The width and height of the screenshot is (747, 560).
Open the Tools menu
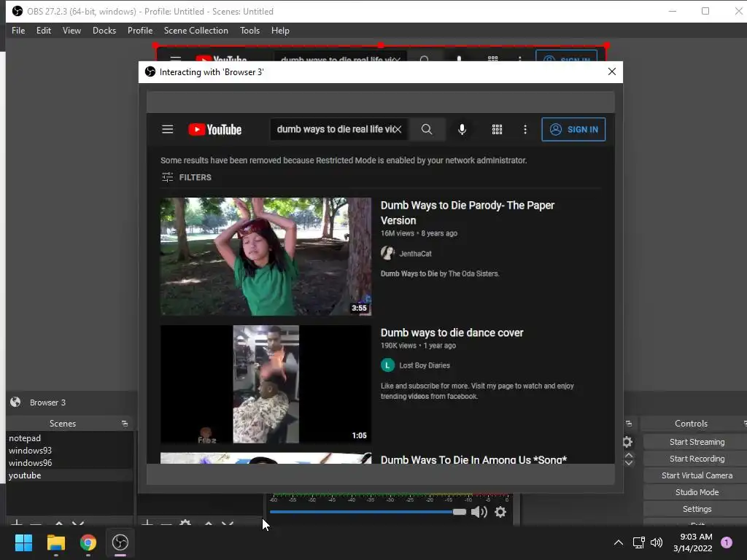point(249,31)
